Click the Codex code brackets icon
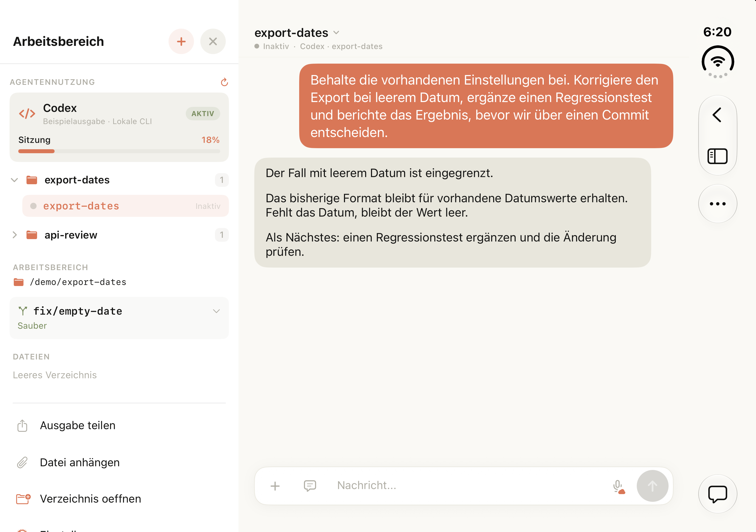Screen dimensions: 756x532 tap(27, 114)
